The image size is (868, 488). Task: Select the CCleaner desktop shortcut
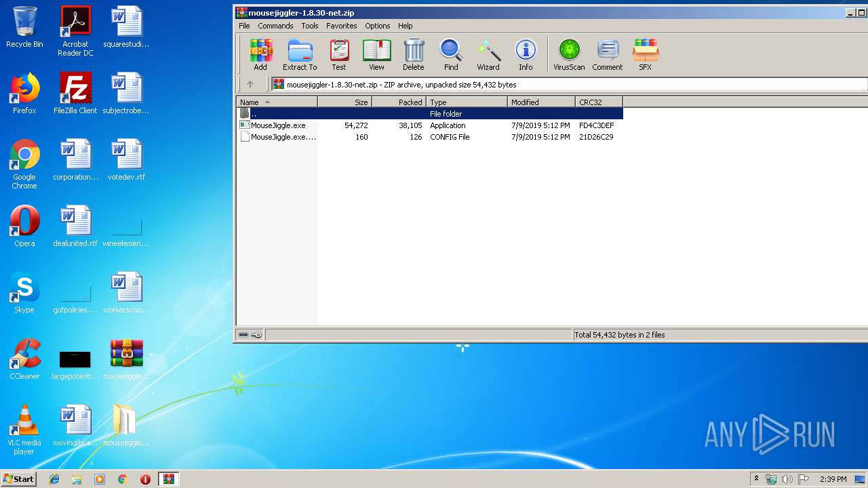(x=24, y=359)
